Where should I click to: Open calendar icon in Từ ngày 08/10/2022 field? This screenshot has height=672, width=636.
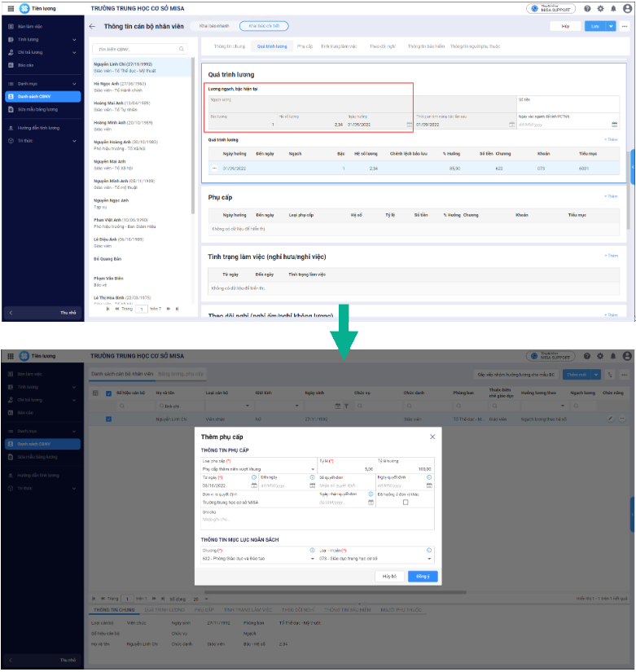(x=254, y=485)
